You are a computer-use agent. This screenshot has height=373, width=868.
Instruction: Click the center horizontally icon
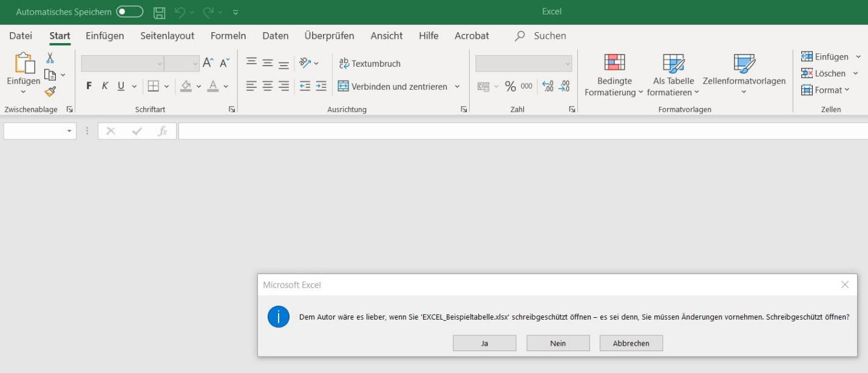coord(268,86)
